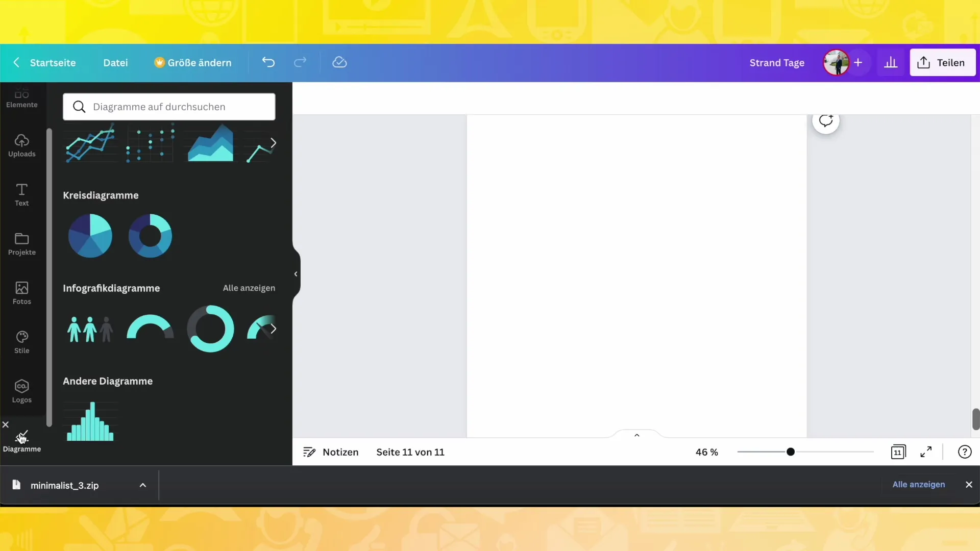The width and height of the screenshot is (980, 551).
Task: Insert the donut chart
Action: (x=150, y=236)
